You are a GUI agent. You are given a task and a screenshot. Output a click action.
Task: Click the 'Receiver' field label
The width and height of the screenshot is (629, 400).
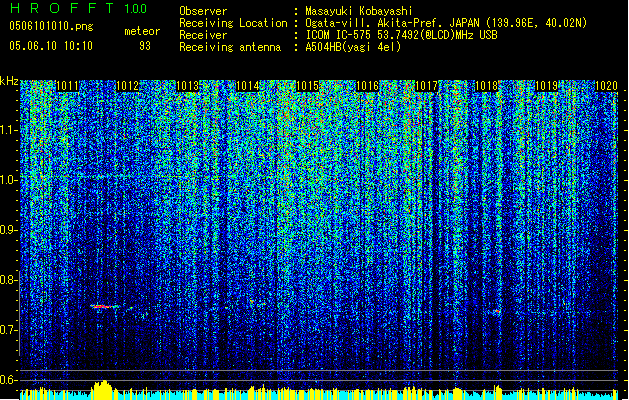(203, 35)
